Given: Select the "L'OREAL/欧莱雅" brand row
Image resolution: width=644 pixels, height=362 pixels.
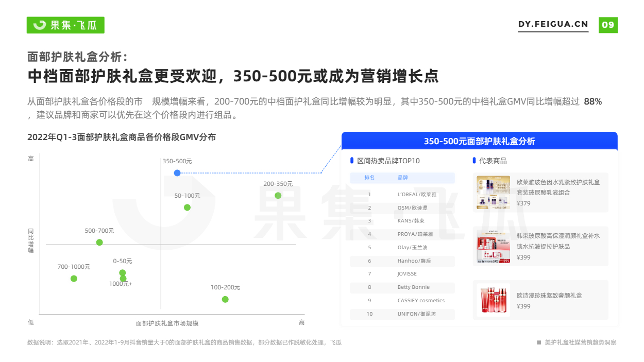Looking at the screenshot, I should [402, 194].
